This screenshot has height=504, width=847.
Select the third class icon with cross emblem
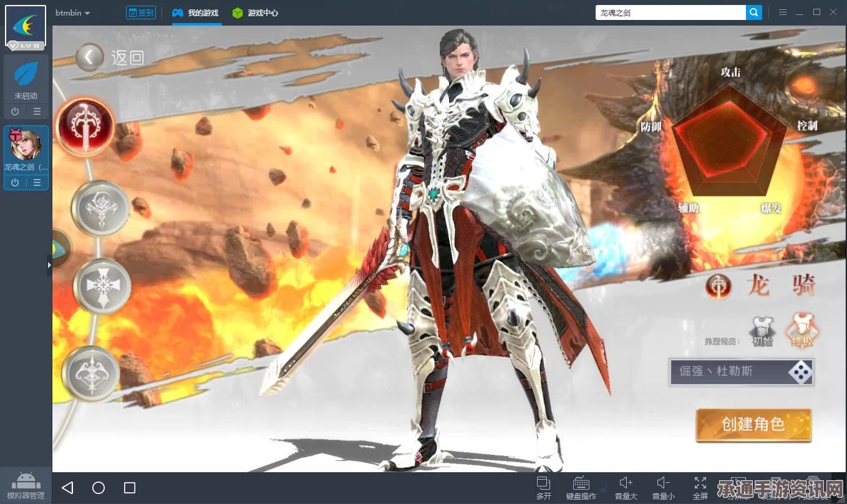click(x=102, y=288)
